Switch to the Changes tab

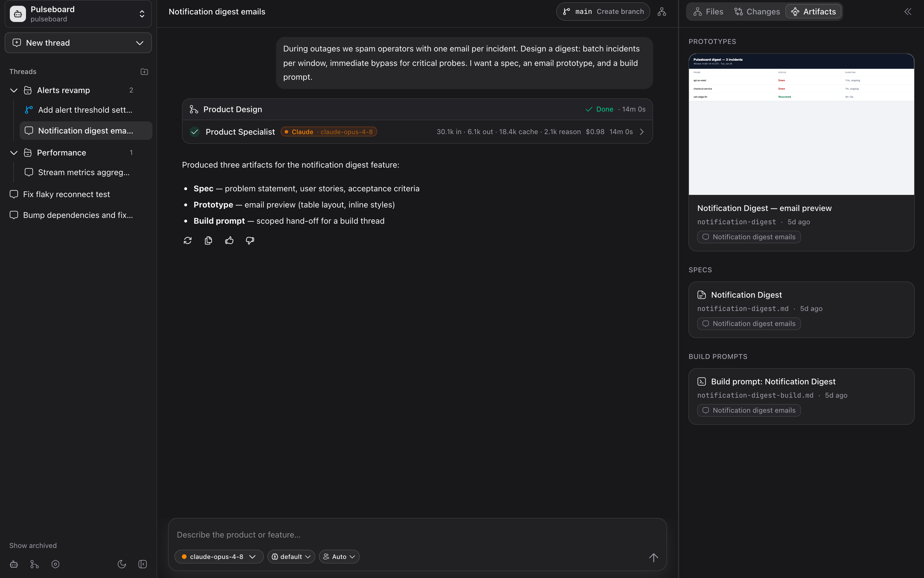(757, 12)
